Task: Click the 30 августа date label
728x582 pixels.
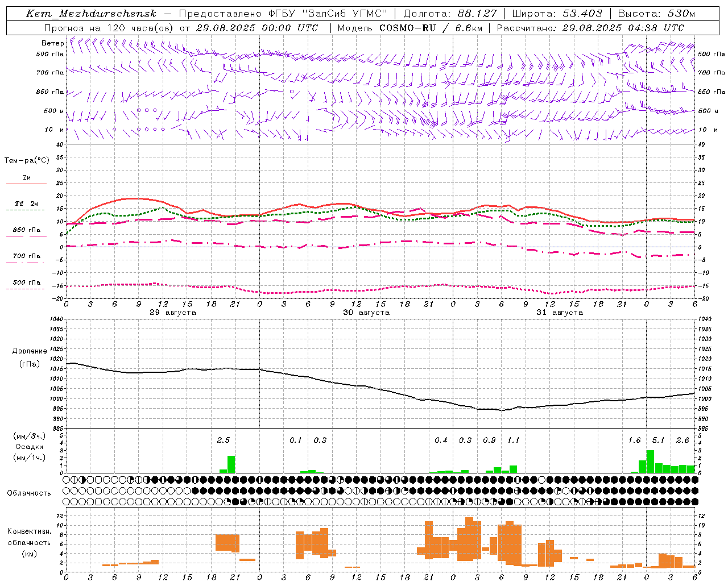Action: coord(366,313)
